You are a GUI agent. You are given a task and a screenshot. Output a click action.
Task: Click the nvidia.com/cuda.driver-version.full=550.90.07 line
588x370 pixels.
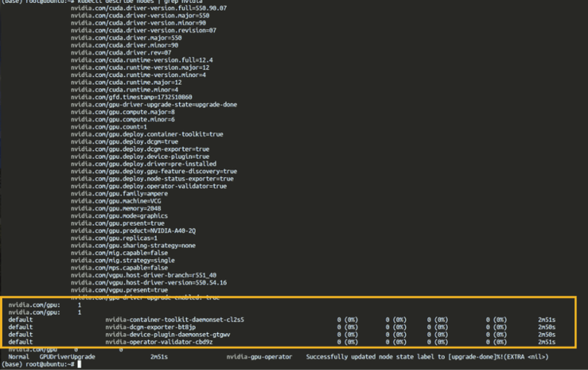click(x=149, y=8)
